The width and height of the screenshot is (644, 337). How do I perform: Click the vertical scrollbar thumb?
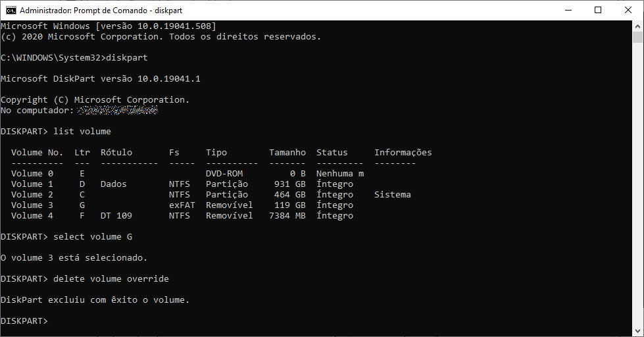637,37
